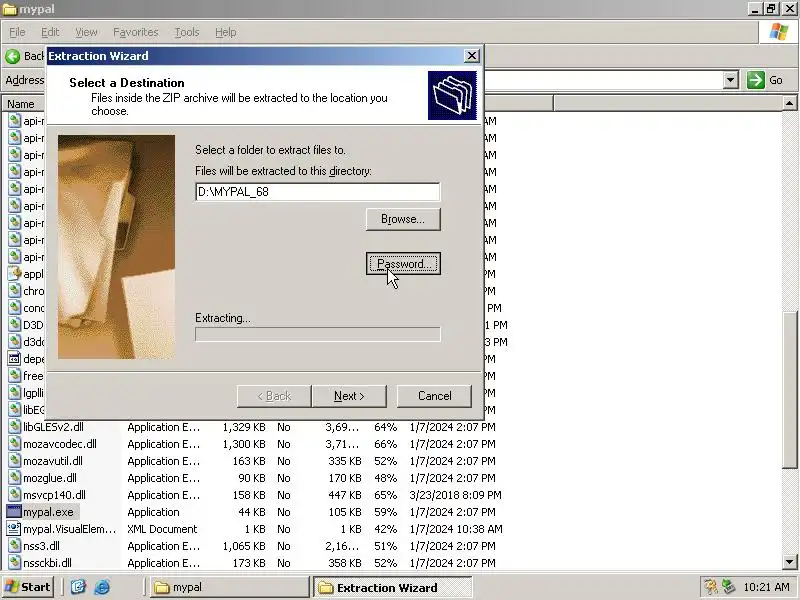This screenshot has width=800, height=600.
Task: Select the msvcp140.dll file icon
Action: click(x=14, y=495)
